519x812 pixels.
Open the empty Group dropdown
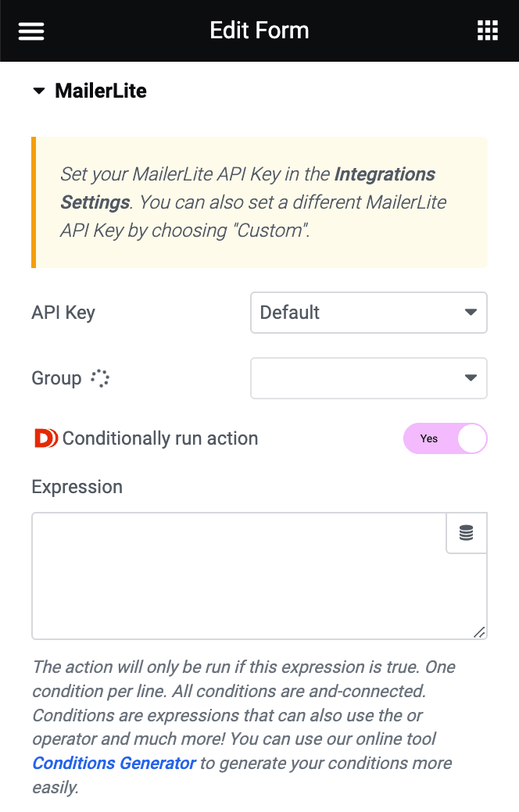368,377
